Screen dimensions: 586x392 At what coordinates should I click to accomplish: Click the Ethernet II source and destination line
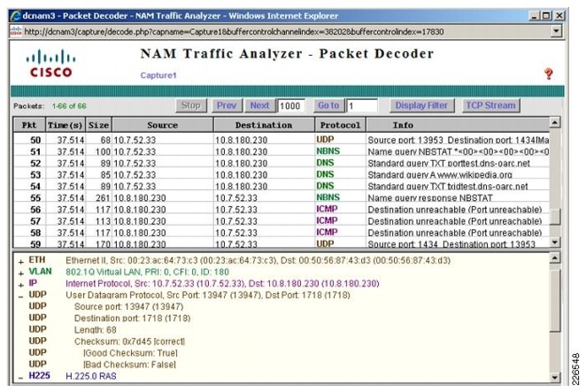click(258, 260)
